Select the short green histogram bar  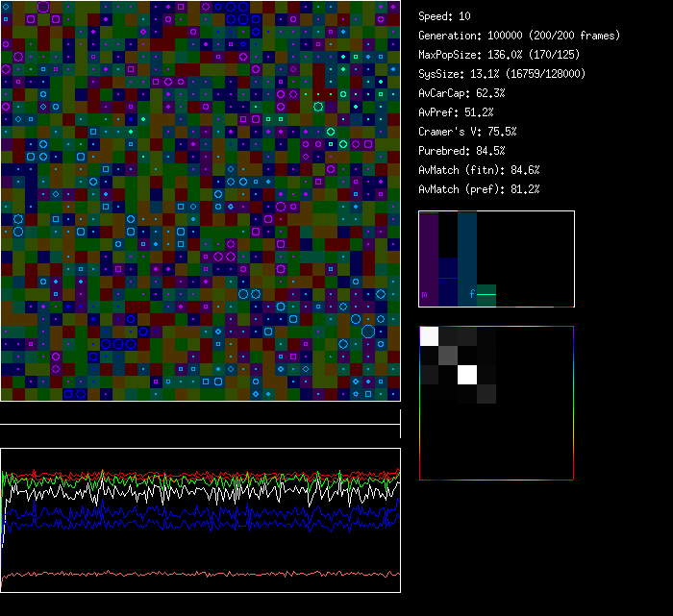pos(486,295)
